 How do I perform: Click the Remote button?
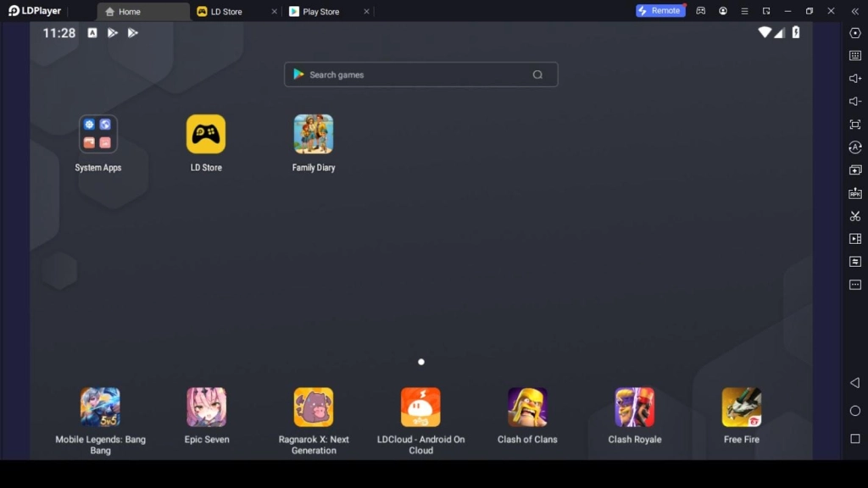pyautogui.click(x=660, y=11)
